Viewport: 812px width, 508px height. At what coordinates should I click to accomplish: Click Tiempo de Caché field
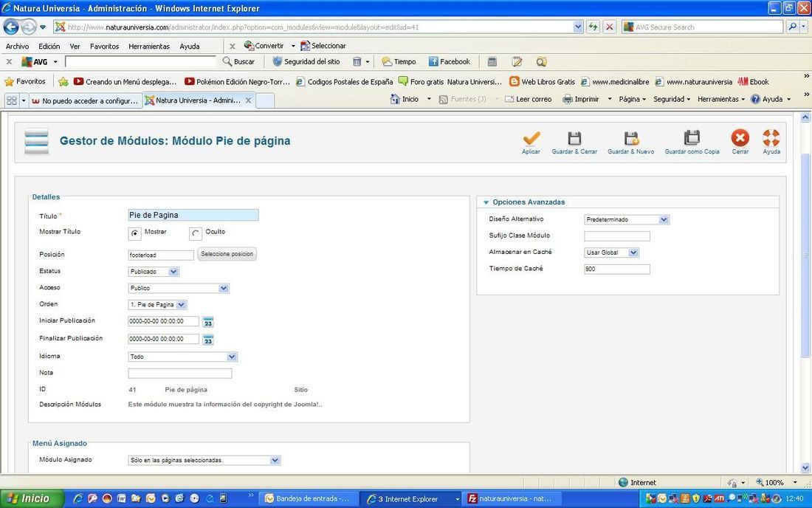click(617, 269)
